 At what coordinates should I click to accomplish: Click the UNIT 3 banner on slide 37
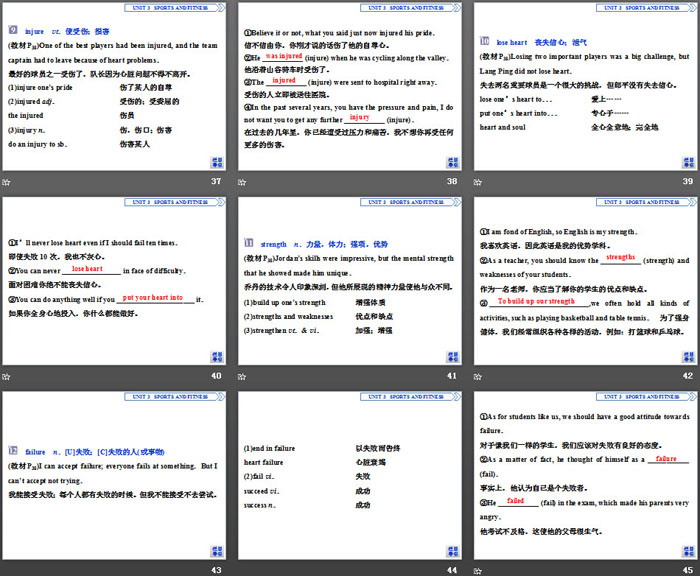click(x=175, y=8)
